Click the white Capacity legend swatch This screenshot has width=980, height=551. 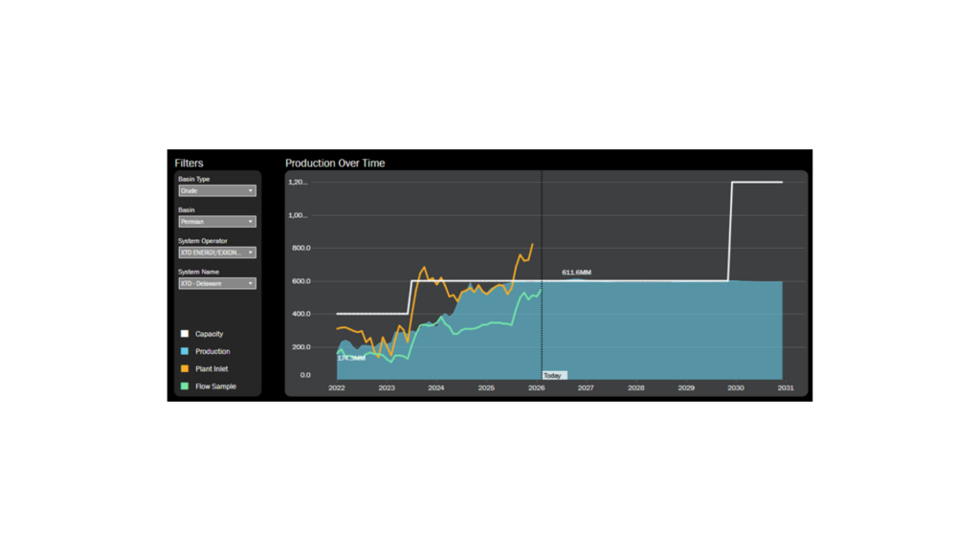tap(185, 334)
